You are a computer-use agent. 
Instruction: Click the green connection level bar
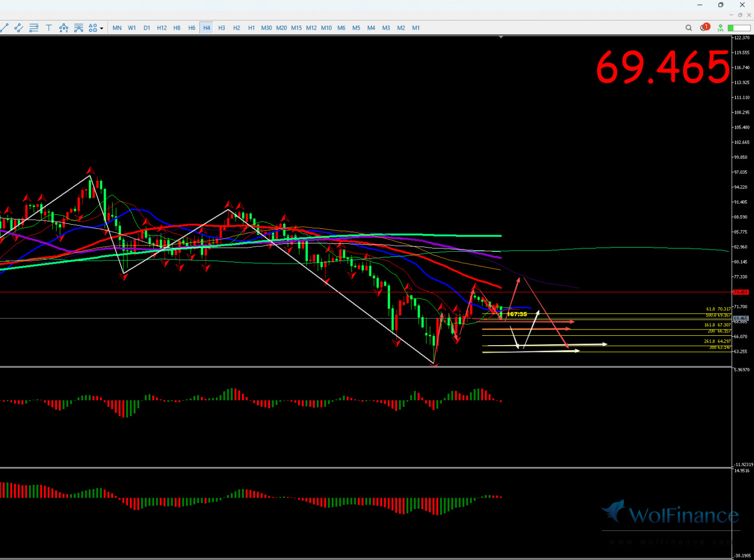click(x=738, y=28)
